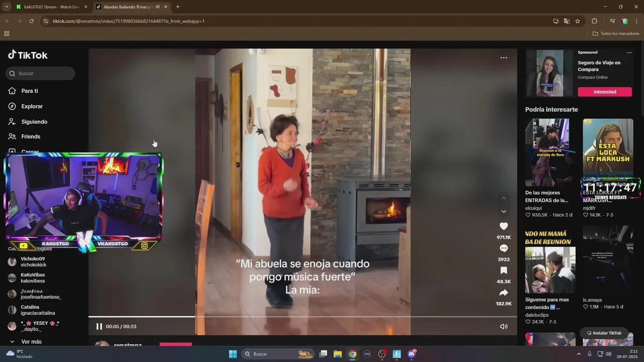Open File Explorer from the taskbar
Screen dimensions: 644x362
tap(338, 354)
